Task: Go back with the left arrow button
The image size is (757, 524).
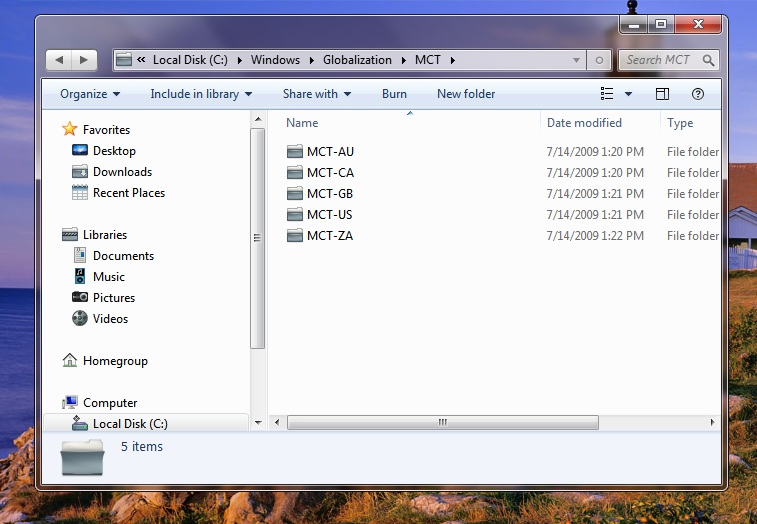Action: tap(59, 60)
